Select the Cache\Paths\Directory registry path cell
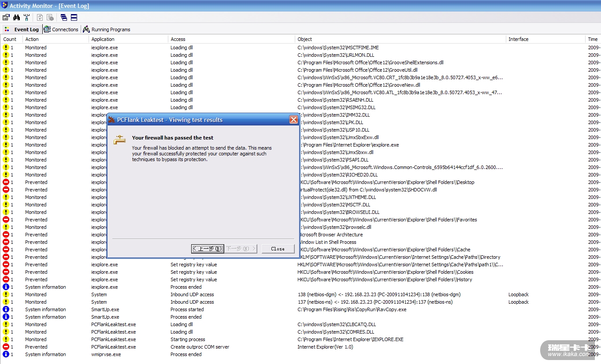Viewport: 601px width, 364px height. tap(400, 257)
